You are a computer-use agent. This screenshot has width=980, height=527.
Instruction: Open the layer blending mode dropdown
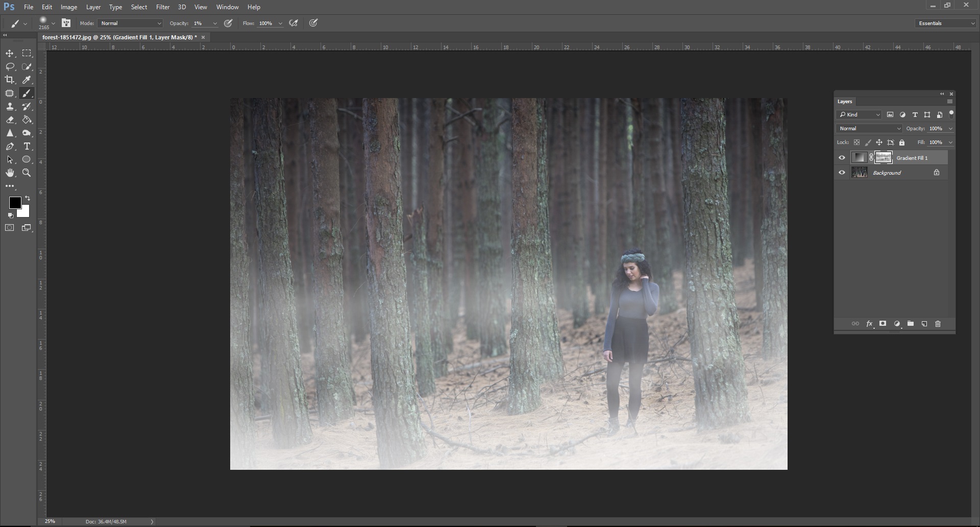869,128
